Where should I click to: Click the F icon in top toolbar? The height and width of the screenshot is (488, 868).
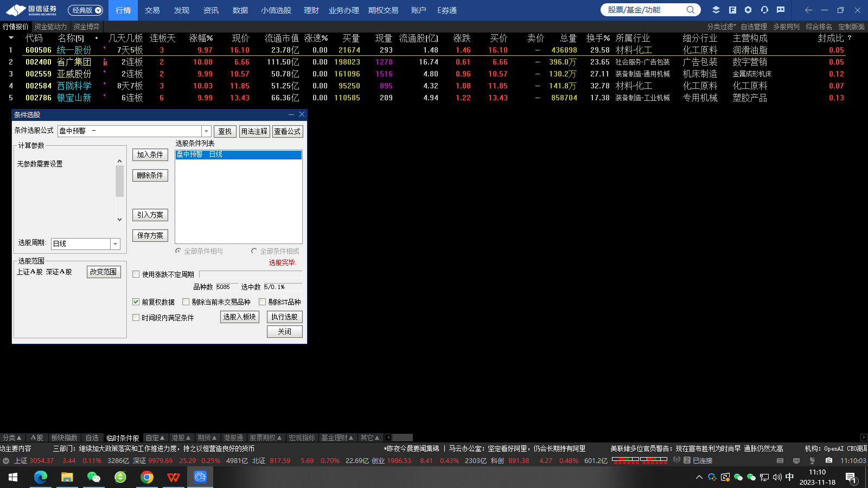(x=732, y=10)
